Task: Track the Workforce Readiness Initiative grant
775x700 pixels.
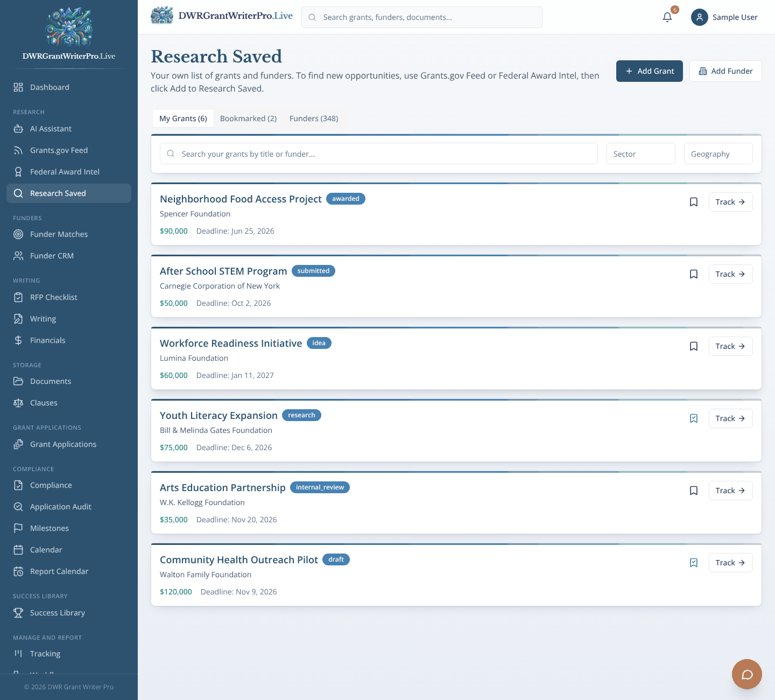Action: tap(730, 346)
